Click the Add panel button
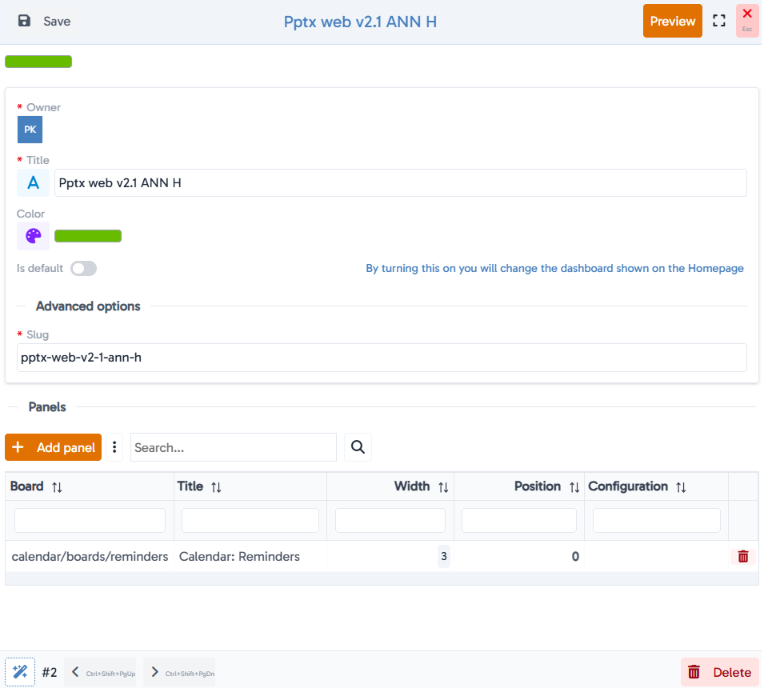The image size is (762, 688). point(53,447)
